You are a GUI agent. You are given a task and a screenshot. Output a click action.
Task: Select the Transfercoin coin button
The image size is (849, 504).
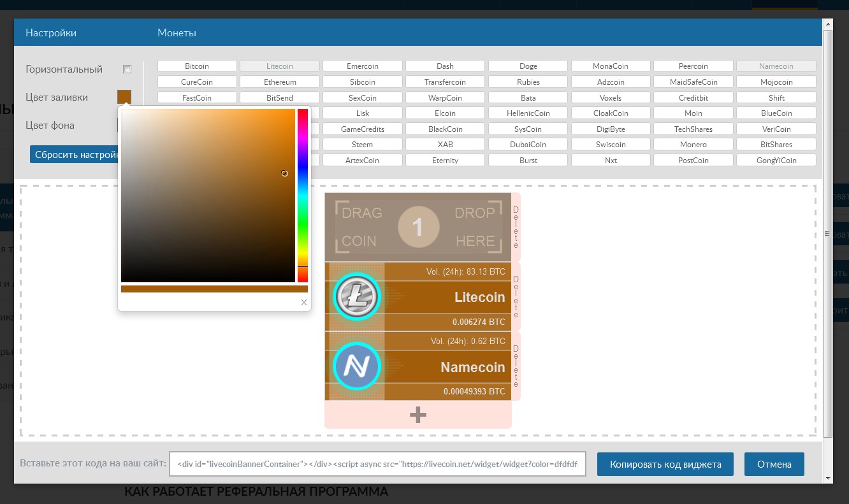[x=446, y=82]
